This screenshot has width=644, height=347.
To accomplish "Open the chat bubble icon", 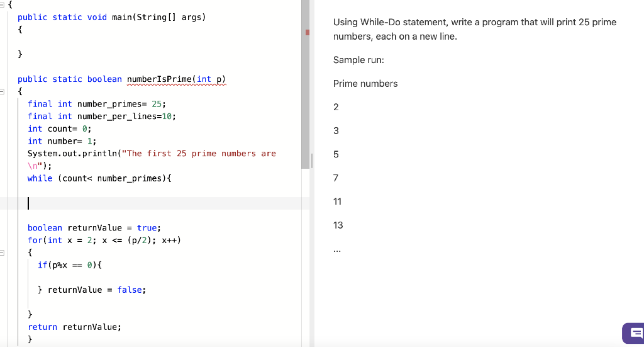I will coord(634,333).
